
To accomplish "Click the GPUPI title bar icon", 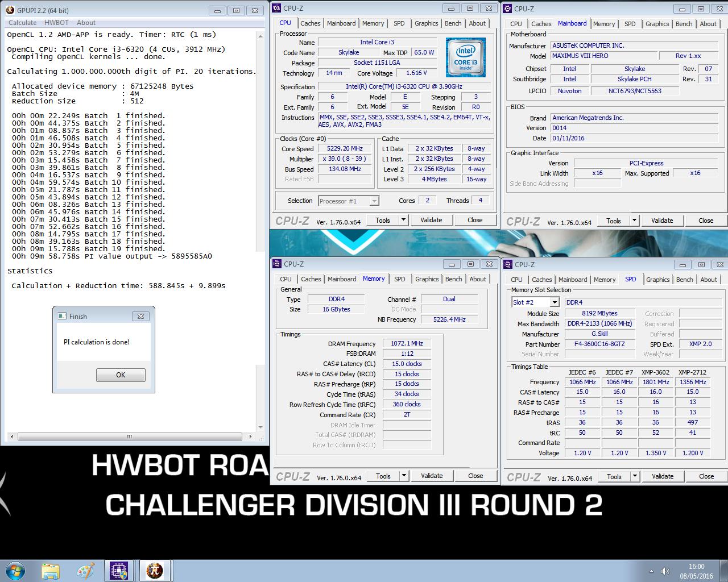I will pos(10,10).
